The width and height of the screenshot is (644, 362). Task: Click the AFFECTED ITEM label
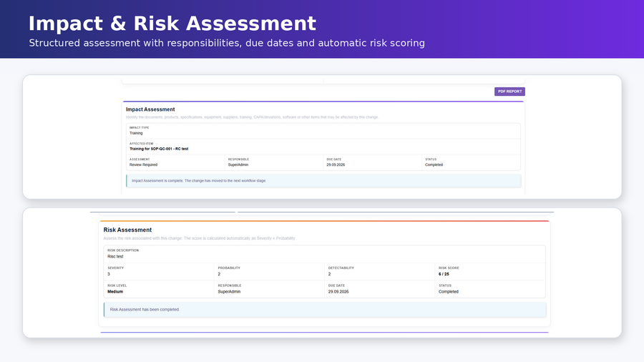[x=141, y=144]
